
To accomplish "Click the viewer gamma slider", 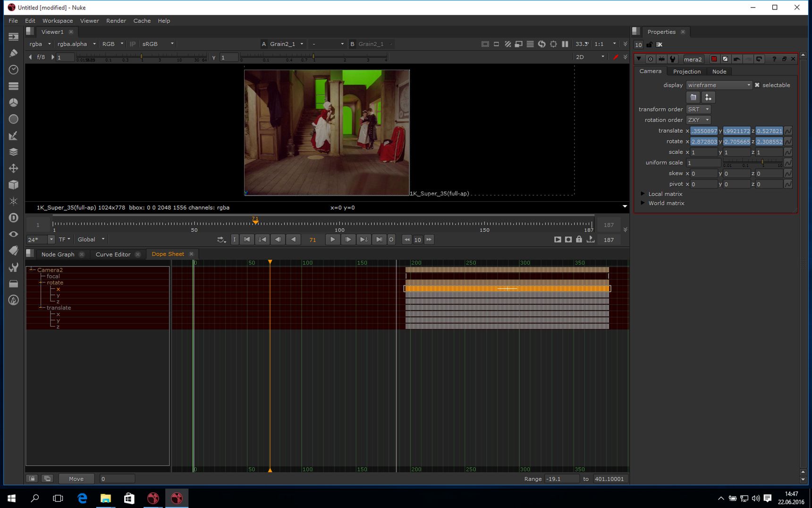I will tap(313, 57).
